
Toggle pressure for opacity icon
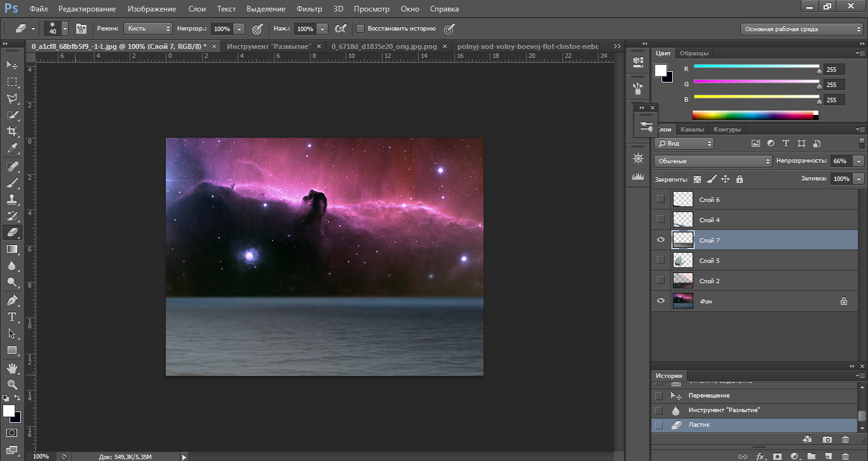pyautogui.click(x=257, y=29)
